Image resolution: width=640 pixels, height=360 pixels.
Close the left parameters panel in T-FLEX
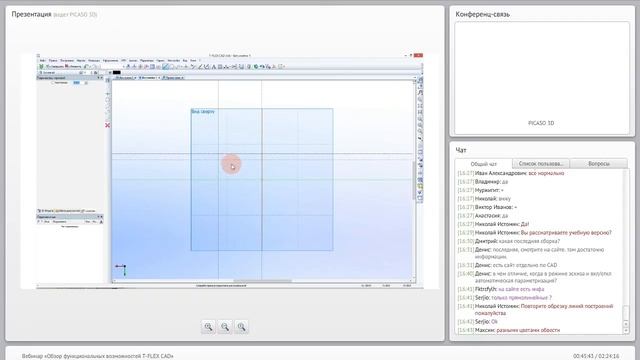101,78
